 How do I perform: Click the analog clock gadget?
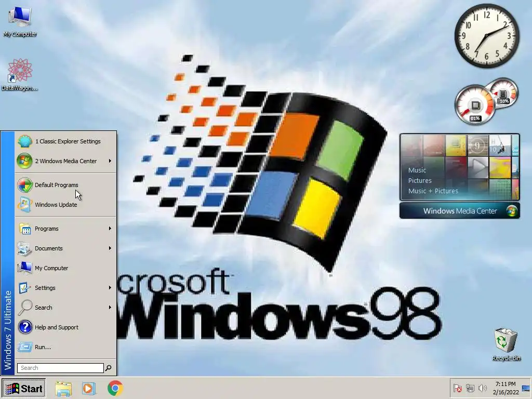(486, 36)
